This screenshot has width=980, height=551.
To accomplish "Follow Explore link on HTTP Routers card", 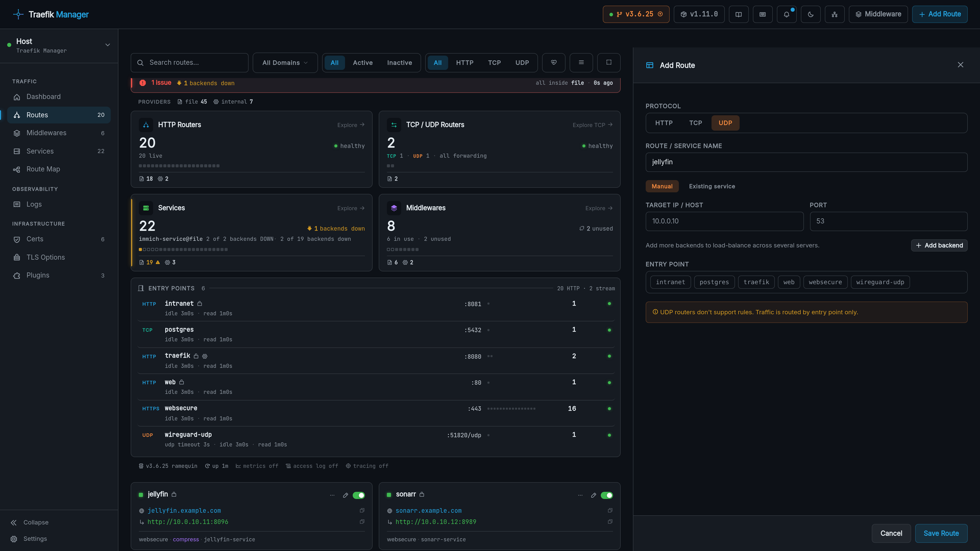I will pyautogui.click(x=351, y=125).
